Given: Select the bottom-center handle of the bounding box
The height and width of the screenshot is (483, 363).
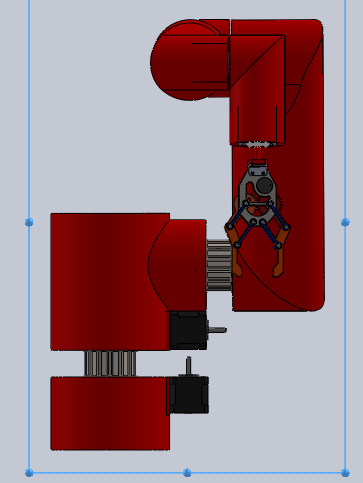Looking at the screenshot, I should (187, 472).
